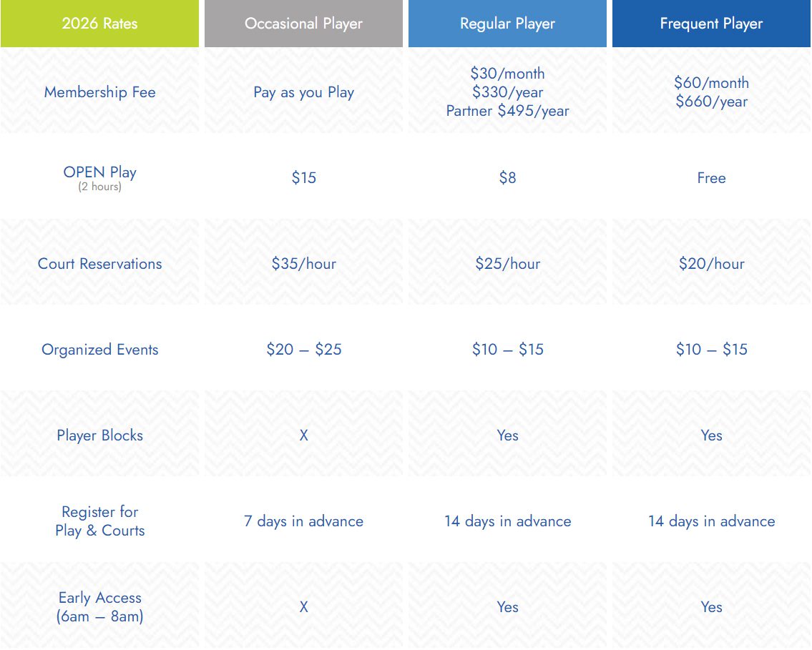Select the Regular Player column header

tap(507, 24)
